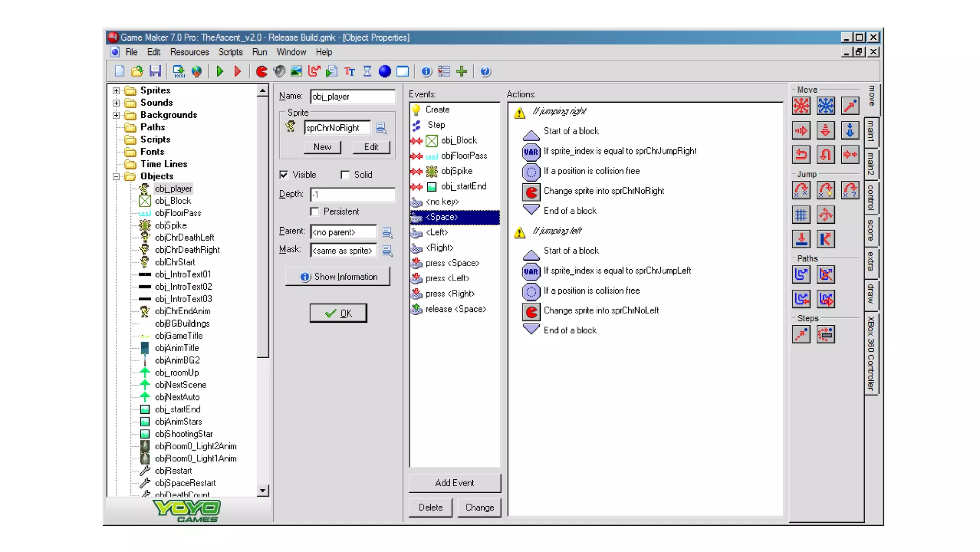Viewport: 980px width, 552px height.
Task: Create a sprite with the red Pac-Man icon
Action: 261,71
